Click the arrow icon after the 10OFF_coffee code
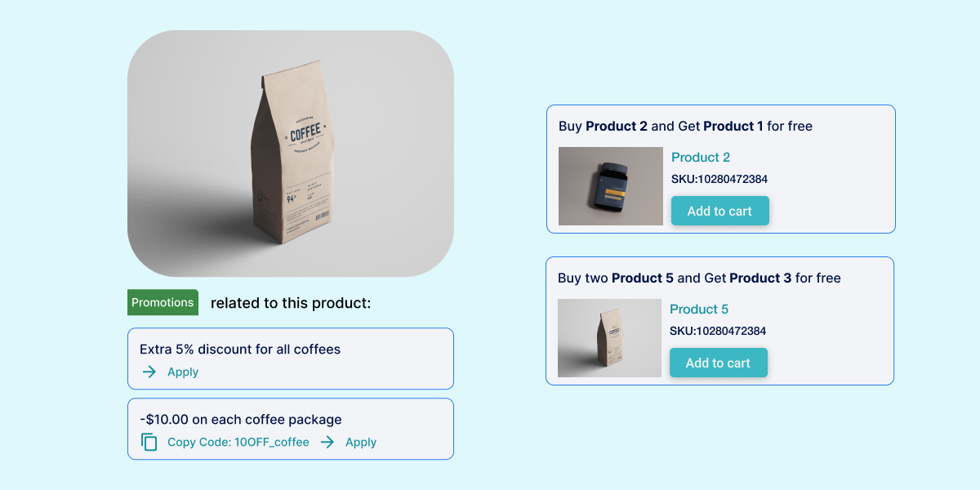 pyautogui.click(x=327, y=442)
